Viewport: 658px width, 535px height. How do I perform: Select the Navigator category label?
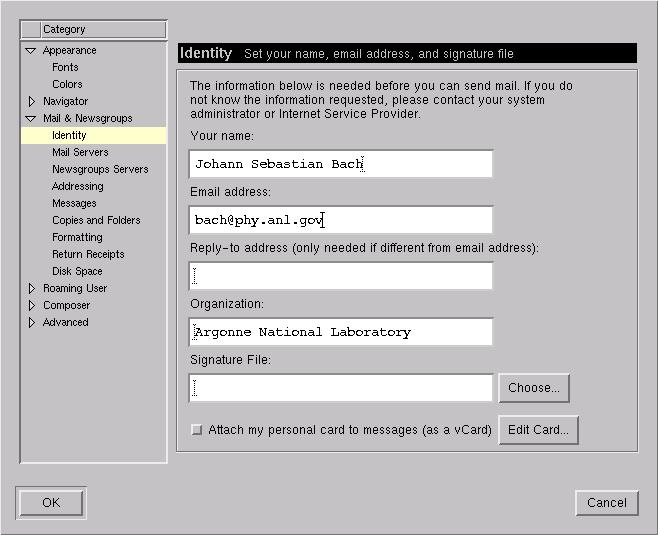[65, 101]
